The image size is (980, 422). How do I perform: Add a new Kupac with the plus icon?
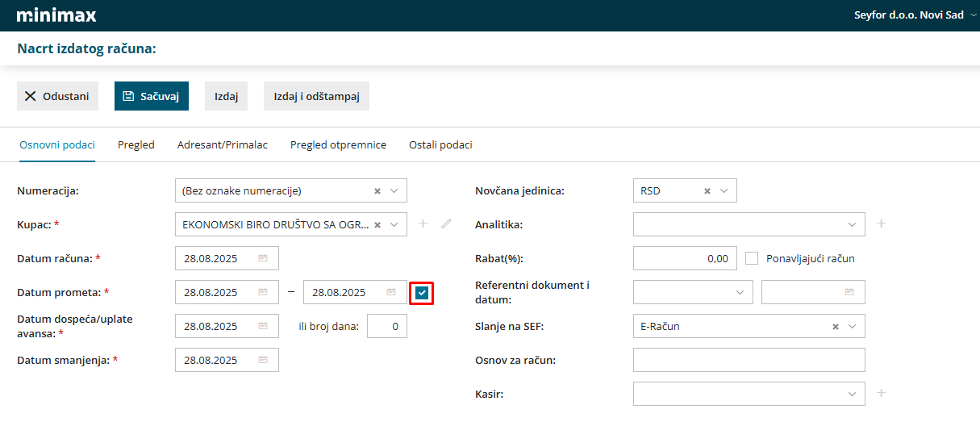[423, 224]
